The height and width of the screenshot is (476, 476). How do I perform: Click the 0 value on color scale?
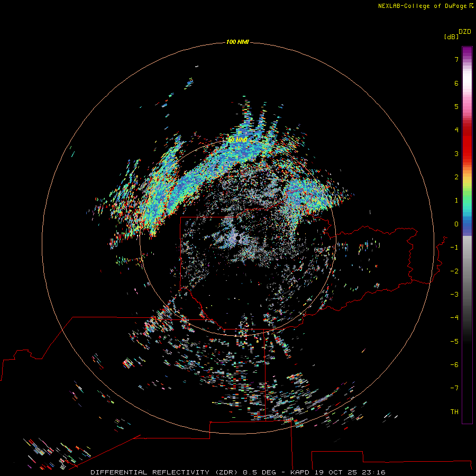(x=456, y=224)
